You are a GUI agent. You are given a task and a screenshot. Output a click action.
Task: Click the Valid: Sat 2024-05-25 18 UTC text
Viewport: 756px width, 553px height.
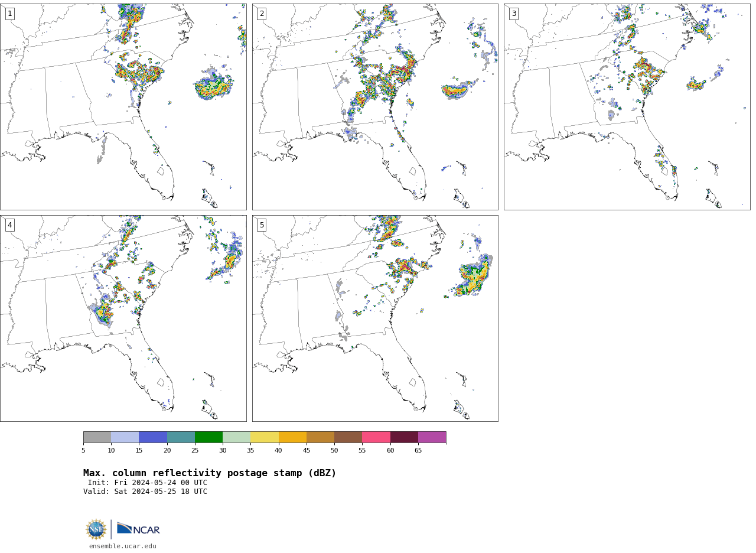[145, 492]
